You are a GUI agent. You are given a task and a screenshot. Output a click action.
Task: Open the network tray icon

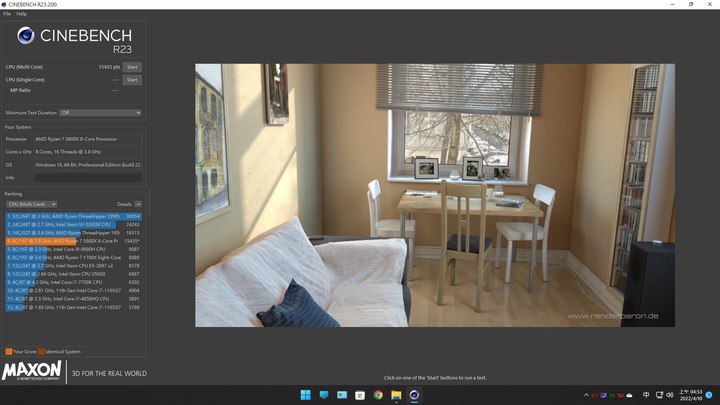(x=659, y=395)
